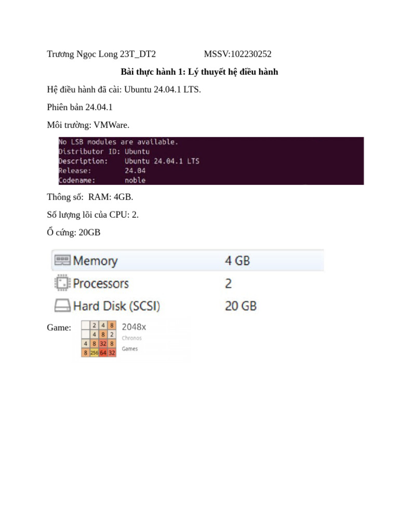Viewport: 399px width, 532px height.
Task: Click the heading "Bài thực hành 1"
Action: 199,72
